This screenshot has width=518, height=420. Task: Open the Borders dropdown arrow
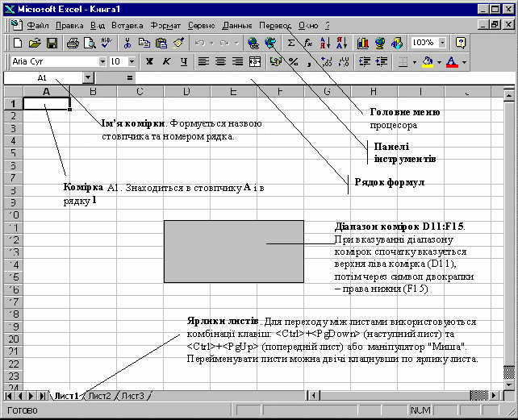coord(414,62)
